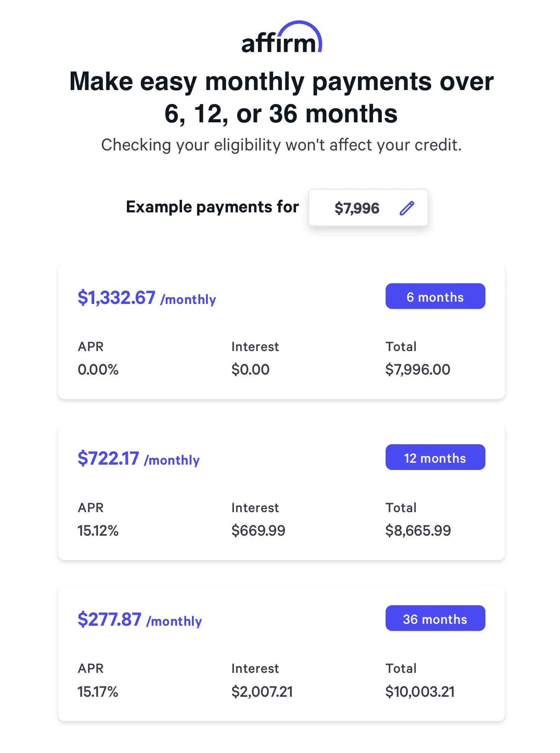Image resolution: width=560 pixels, height=753 pixels.
Task: Select the $7,996 amount field
Action: [357, 208]
